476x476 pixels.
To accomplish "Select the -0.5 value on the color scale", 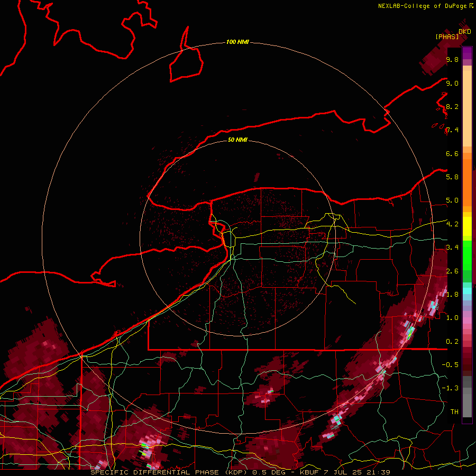I will click(x=450, y=365).
